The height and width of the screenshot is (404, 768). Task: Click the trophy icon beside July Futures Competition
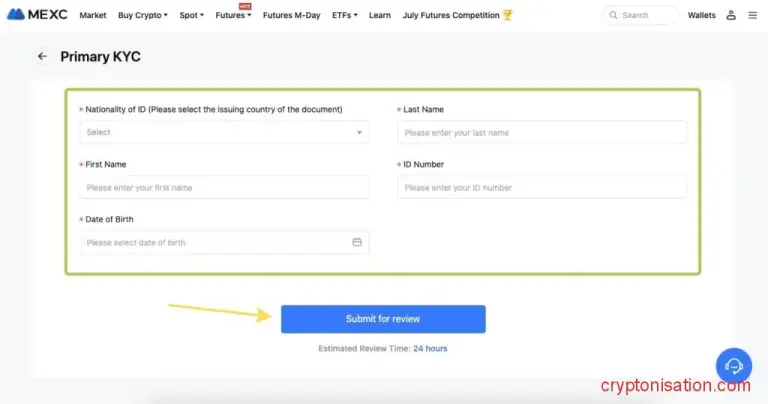tap(507, 15)
